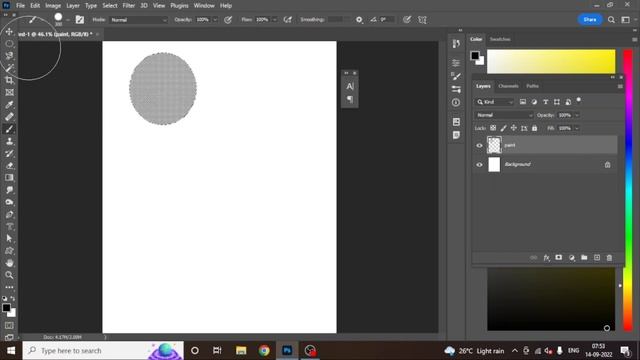This screenshot has height=360, width=640.
Task: Switch to the Channels tab
Action: tap(508, 86)
